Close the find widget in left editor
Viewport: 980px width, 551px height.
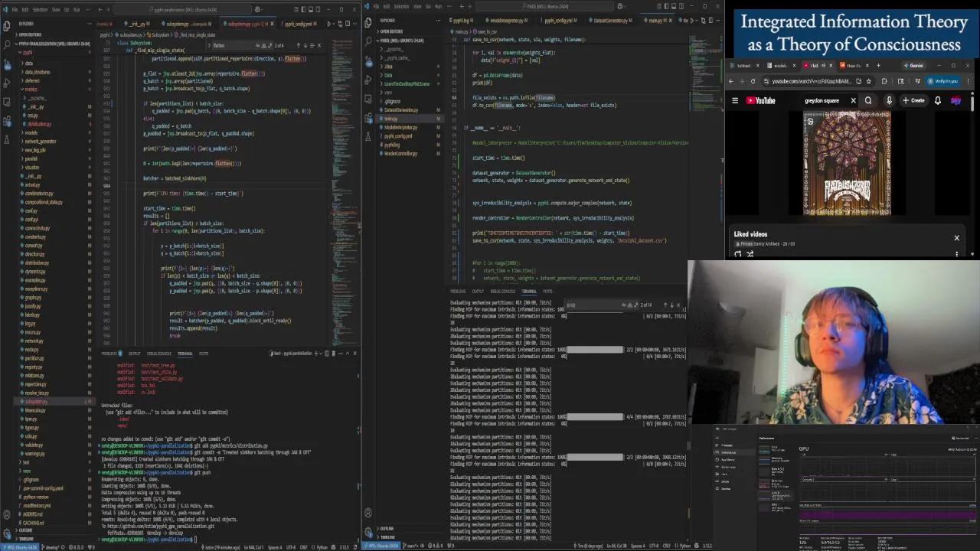[319, 45]
